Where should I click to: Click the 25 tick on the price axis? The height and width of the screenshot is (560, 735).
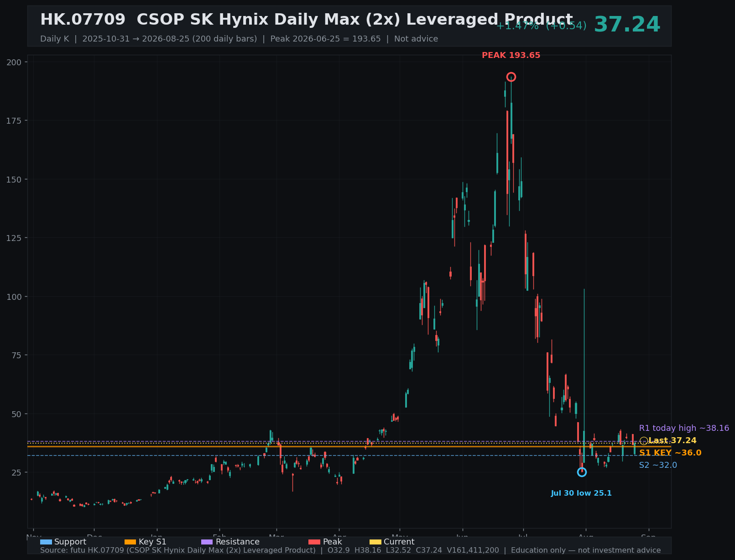pos(17,472)
